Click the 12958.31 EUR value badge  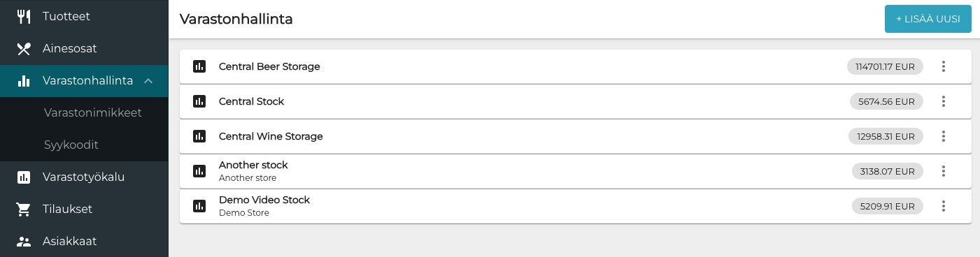point(886,136)
